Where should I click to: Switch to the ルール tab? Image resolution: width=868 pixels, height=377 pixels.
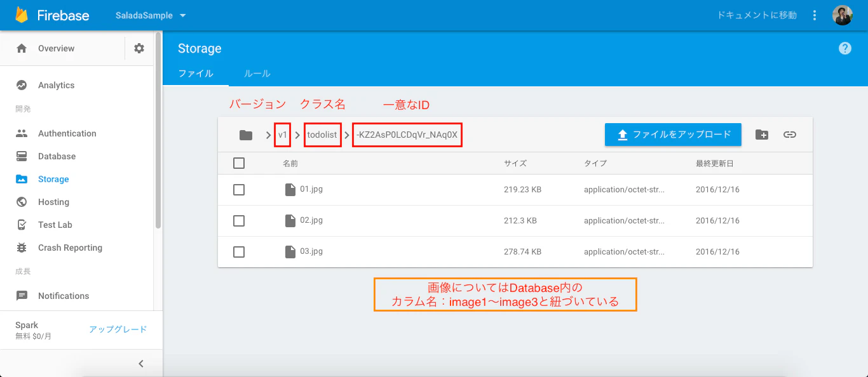point(257,74)
